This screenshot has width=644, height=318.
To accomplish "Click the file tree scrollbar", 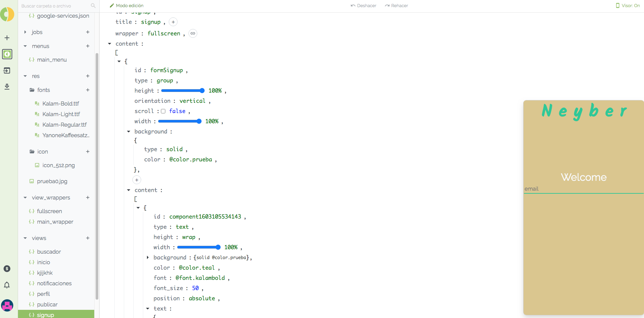I will (x=97, y=176).
